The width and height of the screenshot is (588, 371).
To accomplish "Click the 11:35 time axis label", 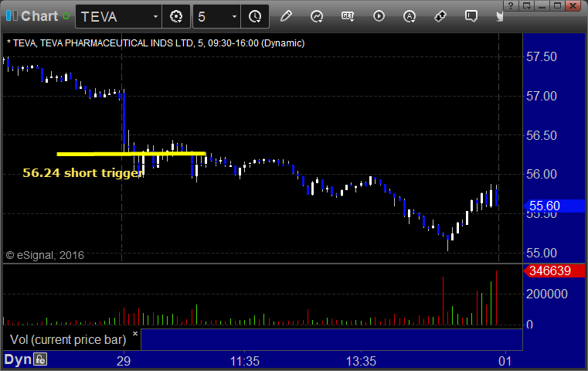I will (244, 361).
